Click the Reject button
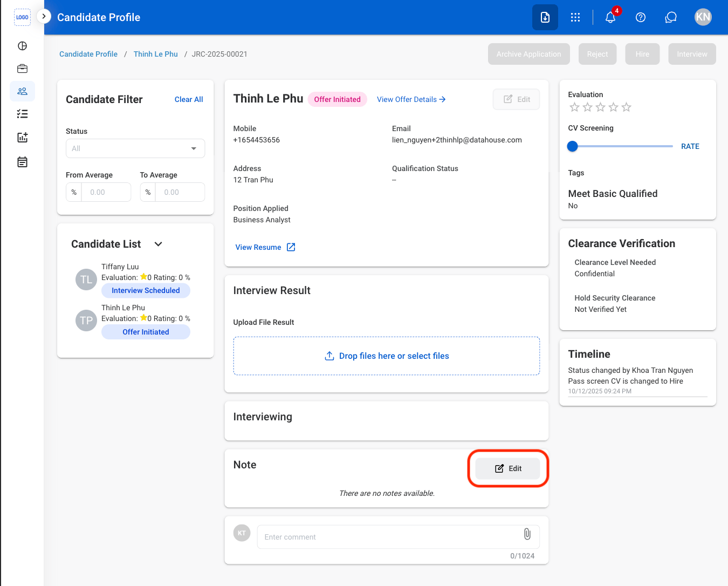 coord(597,54)
